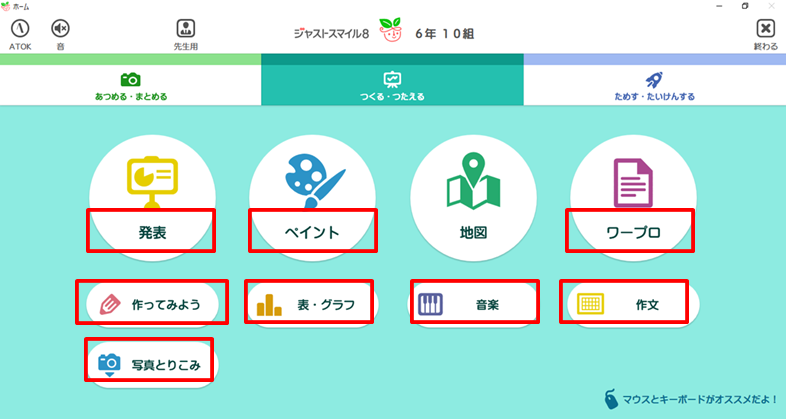The image size is (786, 419).
Task: Launch the 音楽 piano keyboard button
Action: tap(474, 304)
